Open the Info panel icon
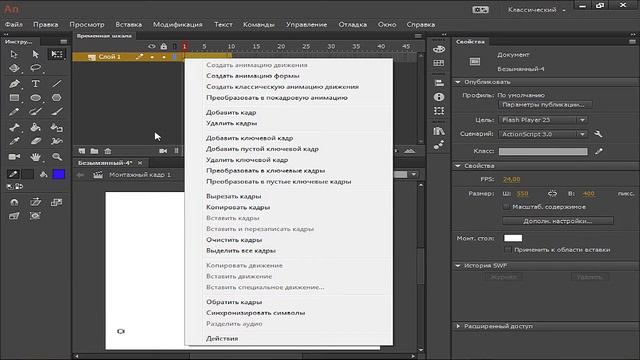 [x=439, y=97]
